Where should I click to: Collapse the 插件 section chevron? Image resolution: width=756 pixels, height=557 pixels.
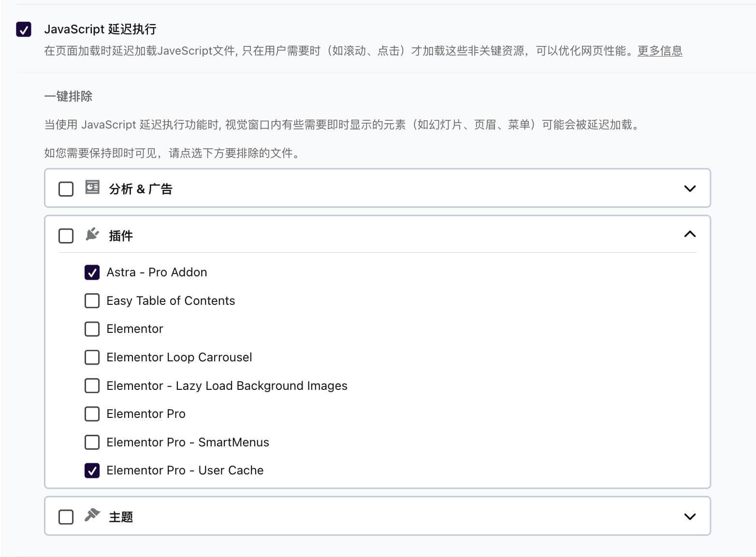(690, 234)
